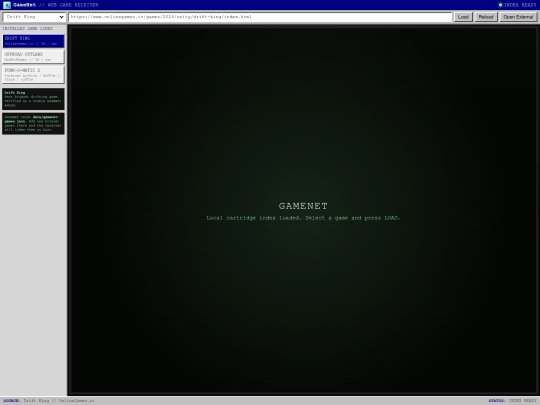540x405 pixels.
Task: Click the GameNet logo icon
Action: click(x=7, y=5)
